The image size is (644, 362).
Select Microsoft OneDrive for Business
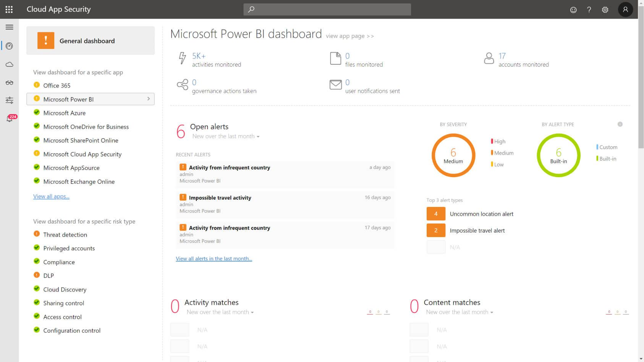tap(86, 127)
